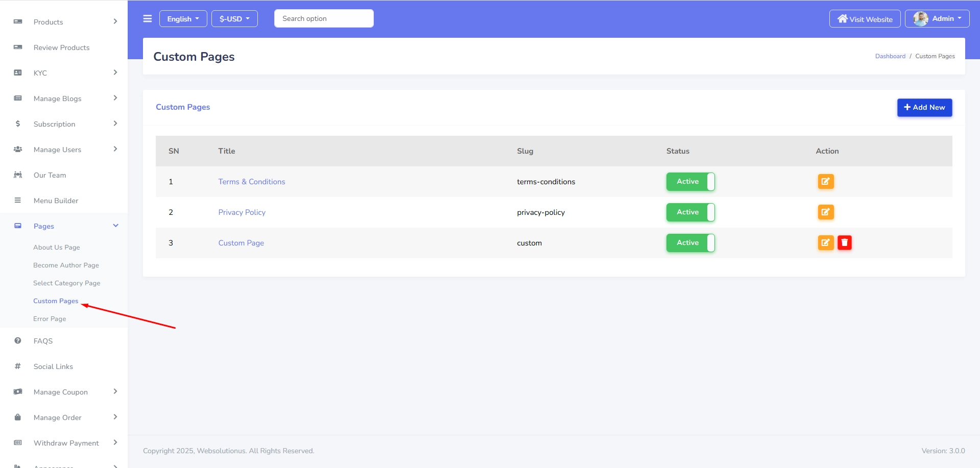Open the Privacy Policy title link
This screenshot has height=468, width=980.
point(242,212)
